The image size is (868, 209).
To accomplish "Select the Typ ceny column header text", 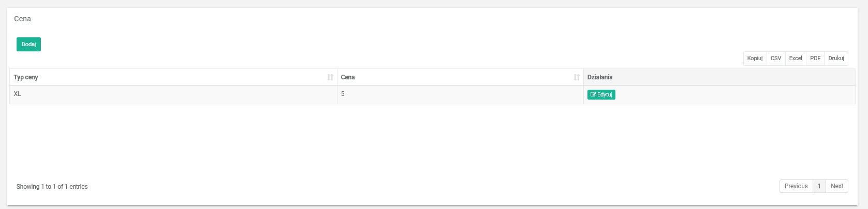I will tap(26, 77).
